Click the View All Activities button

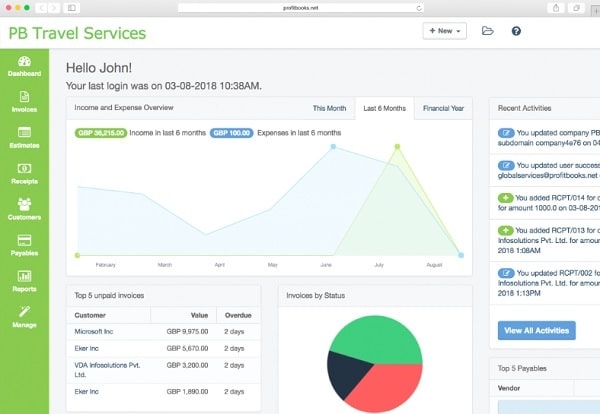click(x=536, y=331)
